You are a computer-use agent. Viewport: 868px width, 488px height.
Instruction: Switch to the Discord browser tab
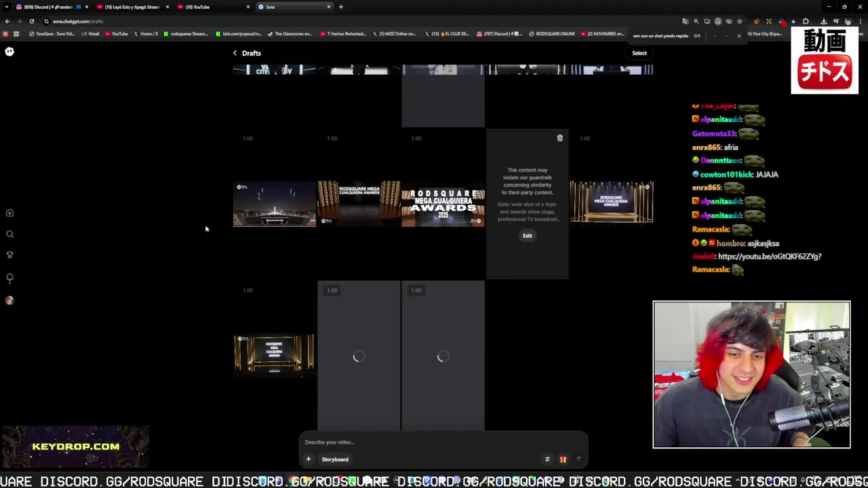pos(52,7)
